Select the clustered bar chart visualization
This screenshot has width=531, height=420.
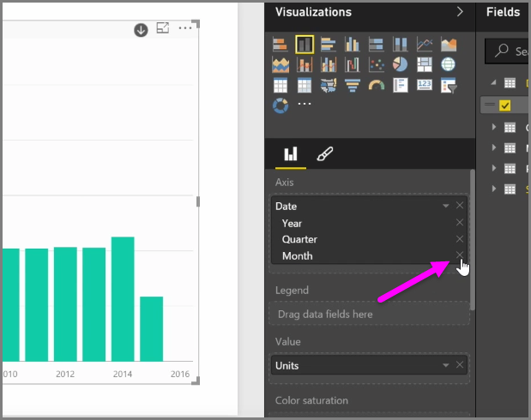(x=329, y=45)
